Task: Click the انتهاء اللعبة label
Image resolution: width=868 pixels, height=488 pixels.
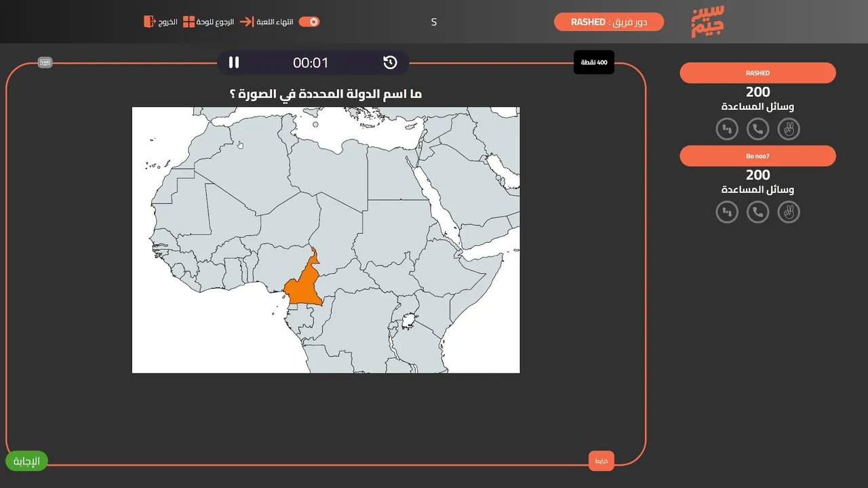Action: (275, 22)
